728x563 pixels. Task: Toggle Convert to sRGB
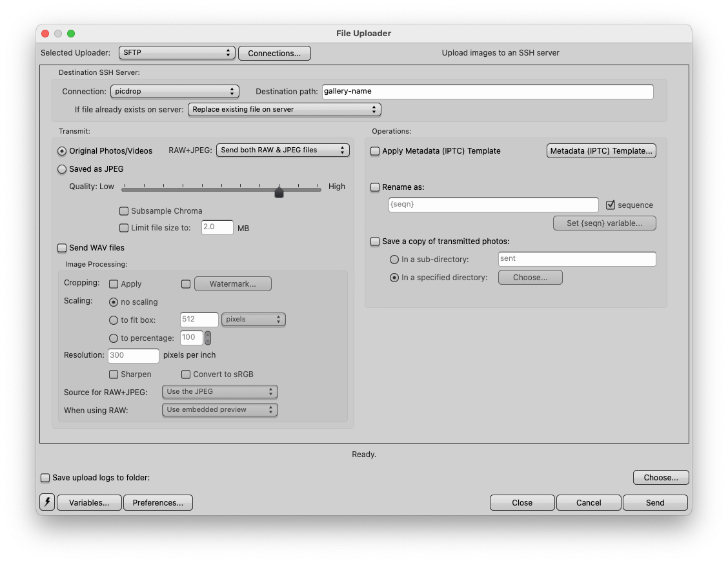pyautogui.click(x=186, y=374)
